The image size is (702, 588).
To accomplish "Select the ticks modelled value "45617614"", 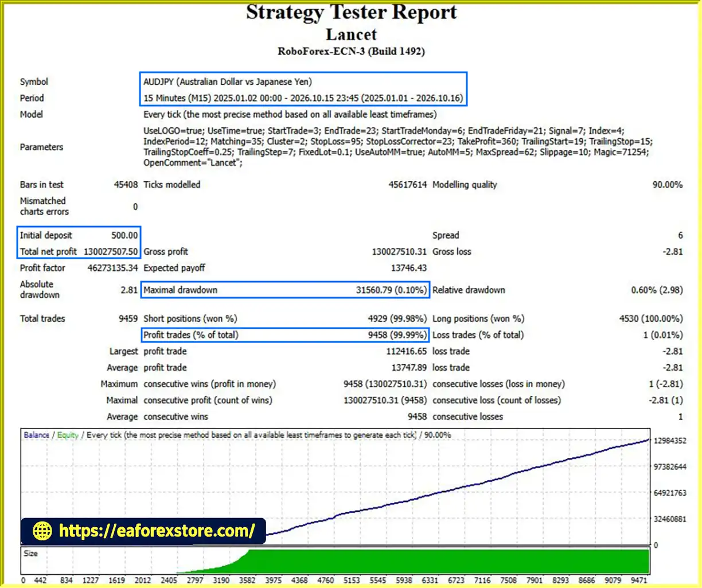I will coord(407,185).
